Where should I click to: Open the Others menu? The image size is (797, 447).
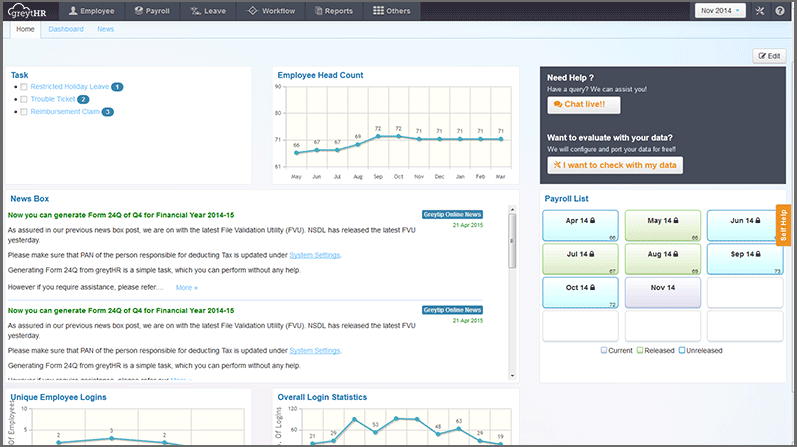click(x=391, y=11)
